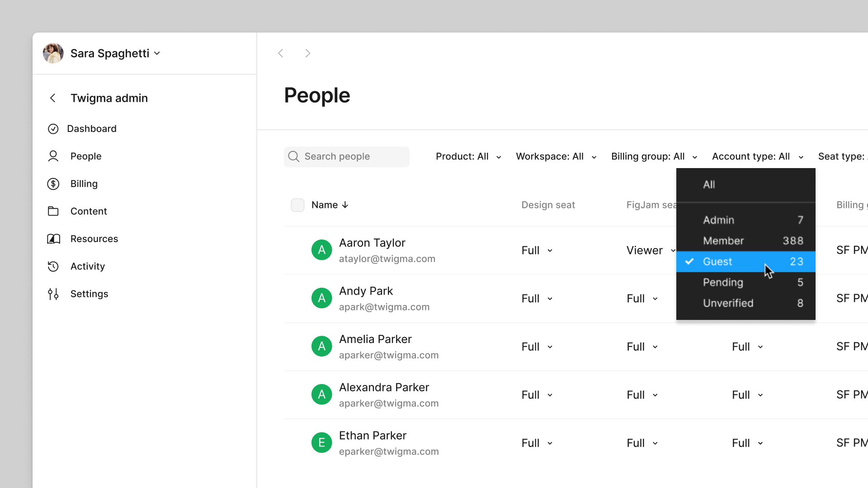Expand the Billing group All dropdown

tap(654, 156)
